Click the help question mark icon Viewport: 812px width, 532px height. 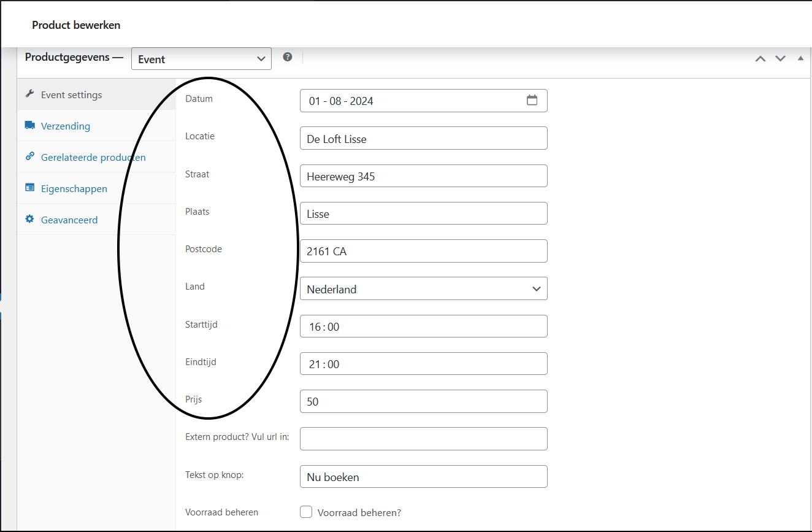click(x=288, y=57)
